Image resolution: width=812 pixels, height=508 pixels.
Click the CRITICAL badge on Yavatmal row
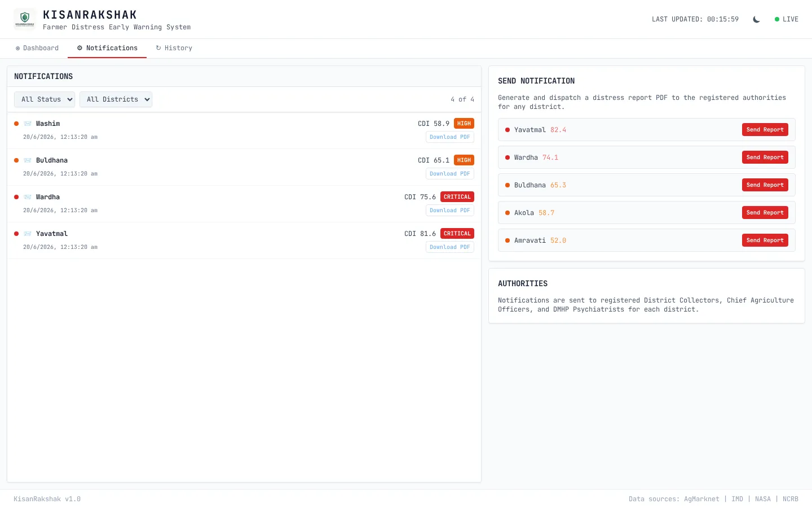pos(457,234)
